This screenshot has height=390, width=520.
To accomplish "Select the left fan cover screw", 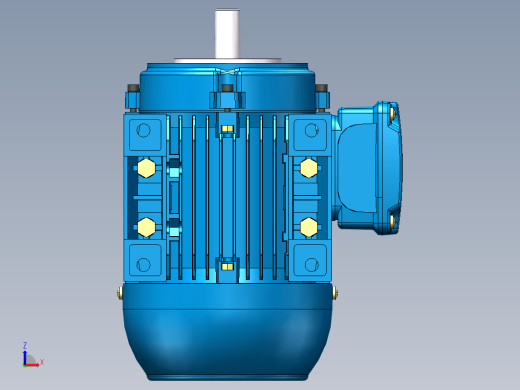I will (x=120, y=293).
